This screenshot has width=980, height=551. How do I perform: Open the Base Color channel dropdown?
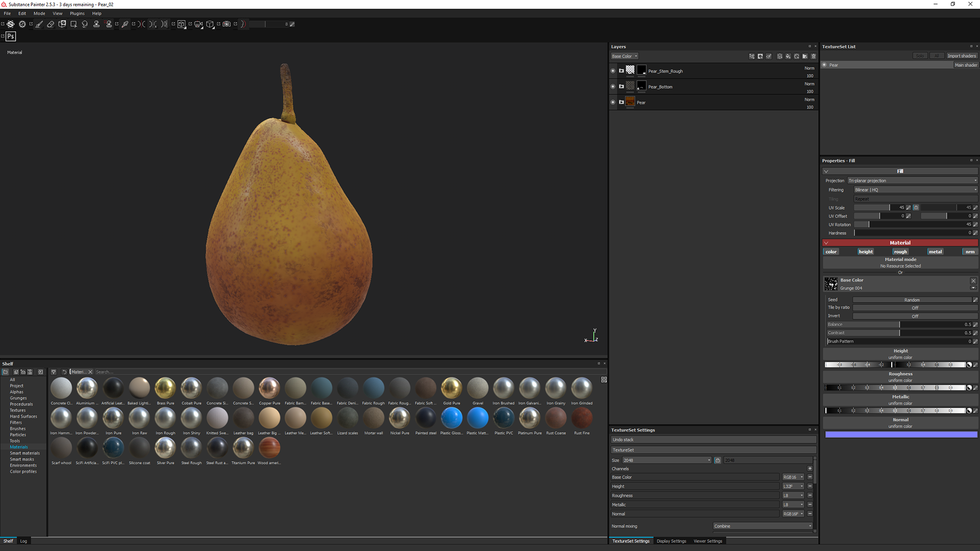click(x=625, y=56)
